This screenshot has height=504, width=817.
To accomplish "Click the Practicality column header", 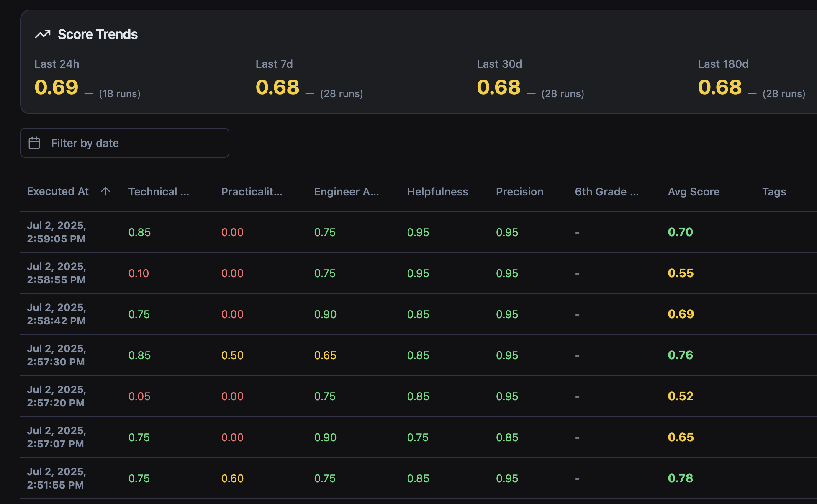I will click(251, 192).
